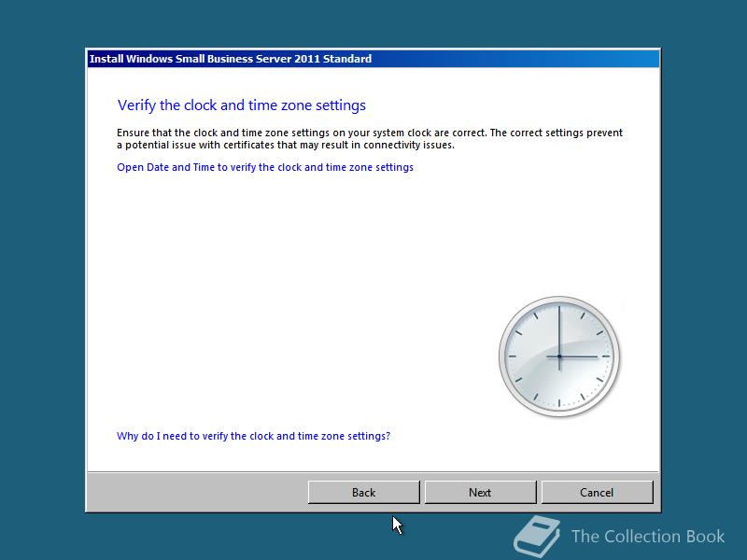Click the 'Install Windows Small Business Server 2011 Standard' title bar

[373, 59]
